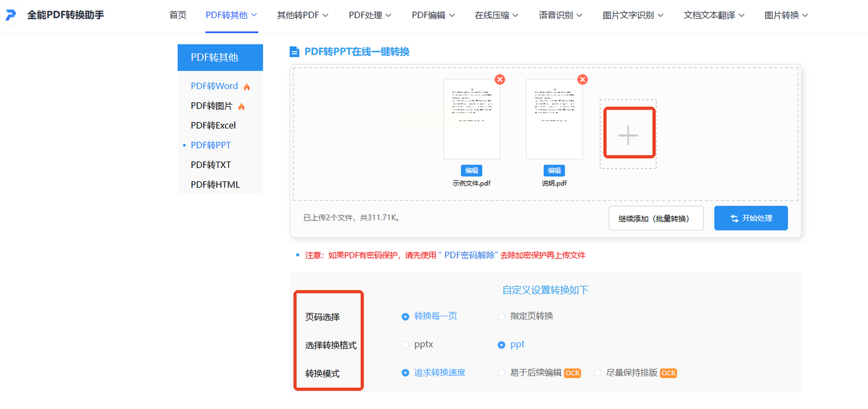Click 继续添加（批量转换）button

[x=656, y=218]
